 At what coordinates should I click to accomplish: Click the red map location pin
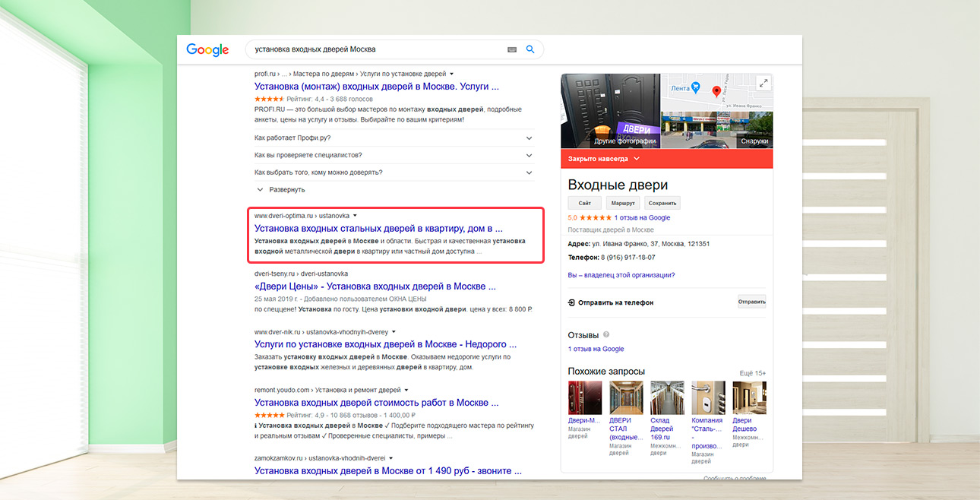click(716, 92)
